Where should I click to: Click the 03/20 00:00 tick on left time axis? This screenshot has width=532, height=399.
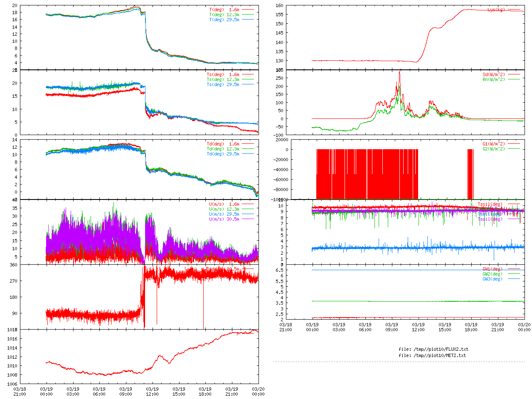pyautogui.click(x=258, y=392)
